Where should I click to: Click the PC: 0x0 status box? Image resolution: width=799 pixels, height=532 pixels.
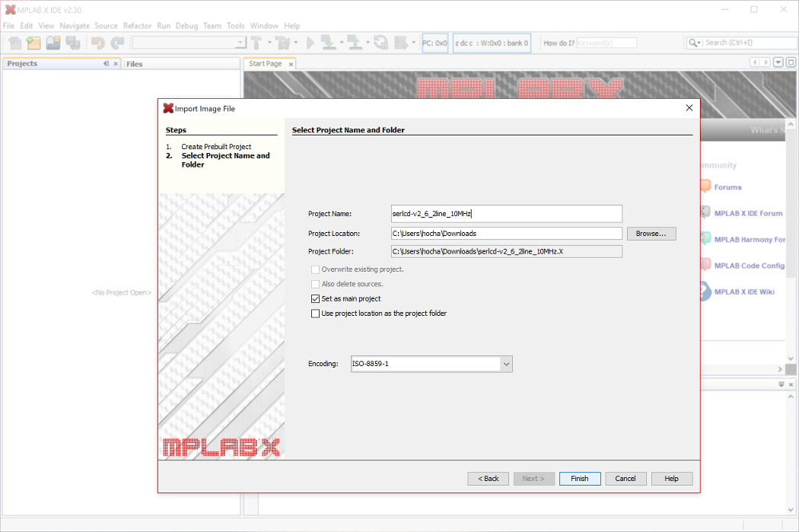435,43
